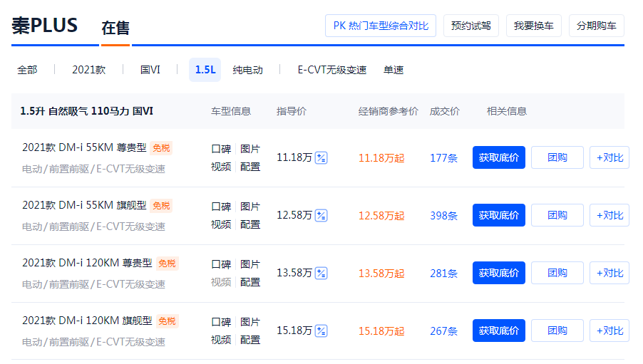
Task: Filter by 2021款 model year
Action: pos(89,70)
